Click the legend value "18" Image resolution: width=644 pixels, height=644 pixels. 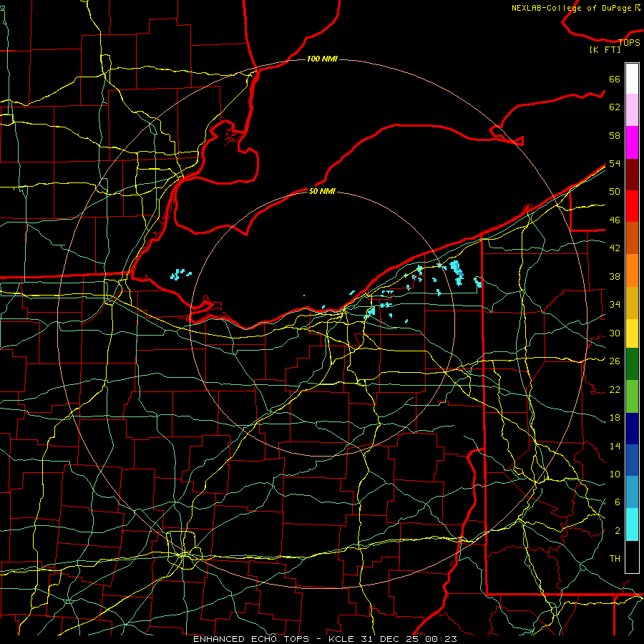615,418
